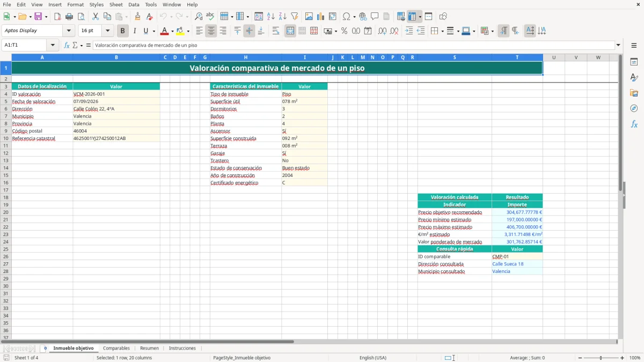Image resolution: width=644 pixels, height=362 pixels.
Task: Open the Styles menu
Action: click(97, 4)
